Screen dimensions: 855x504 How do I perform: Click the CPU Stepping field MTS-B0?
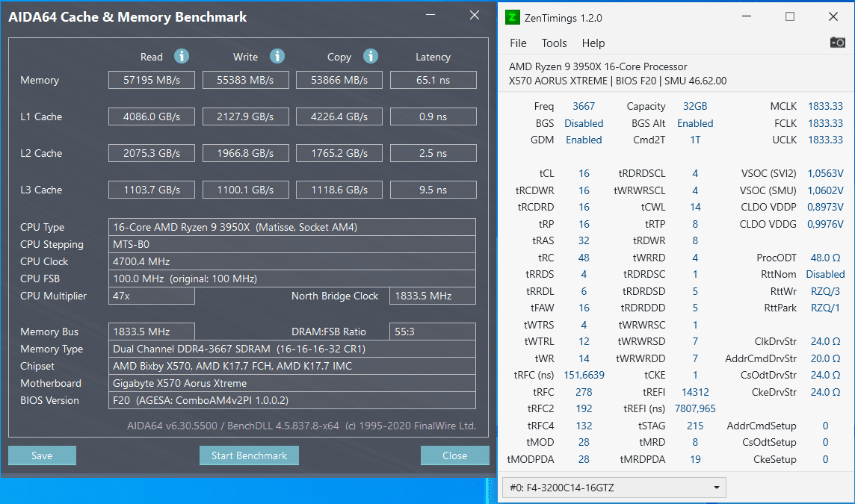point(291,244)
